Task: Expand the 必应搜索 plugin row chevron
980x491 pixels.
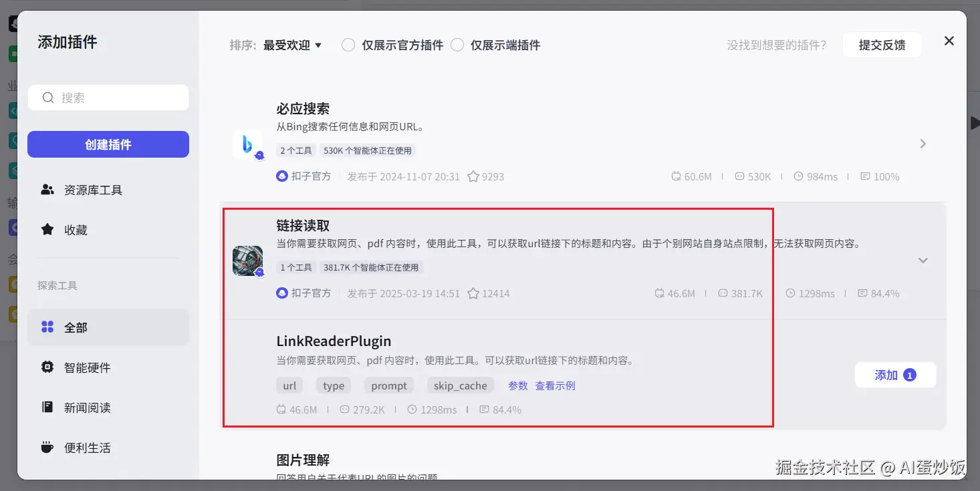Action: pyautogui.click(x=923, y=144)
